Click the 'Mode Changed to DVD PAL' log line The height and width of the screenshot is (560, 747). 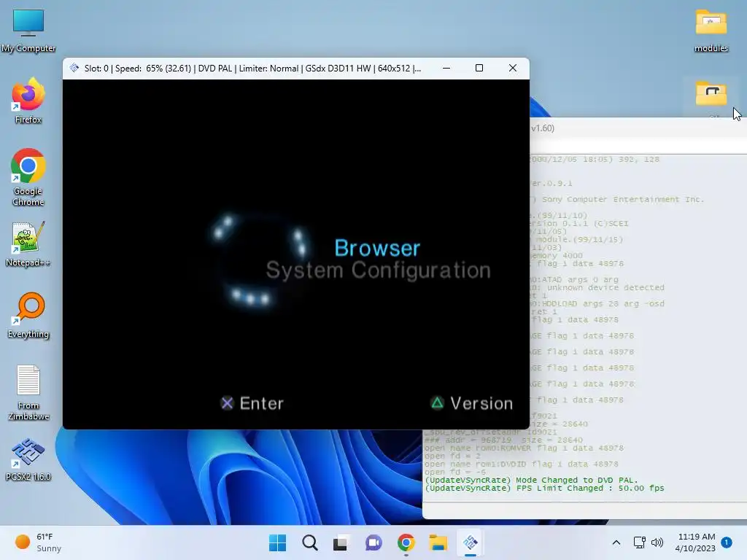click(x=531, y=480)
